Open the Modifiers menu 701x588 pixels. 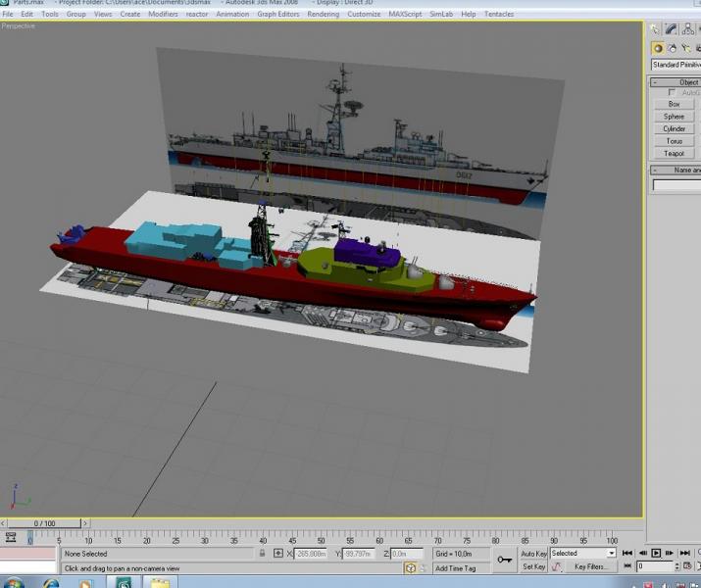(163, 14)
